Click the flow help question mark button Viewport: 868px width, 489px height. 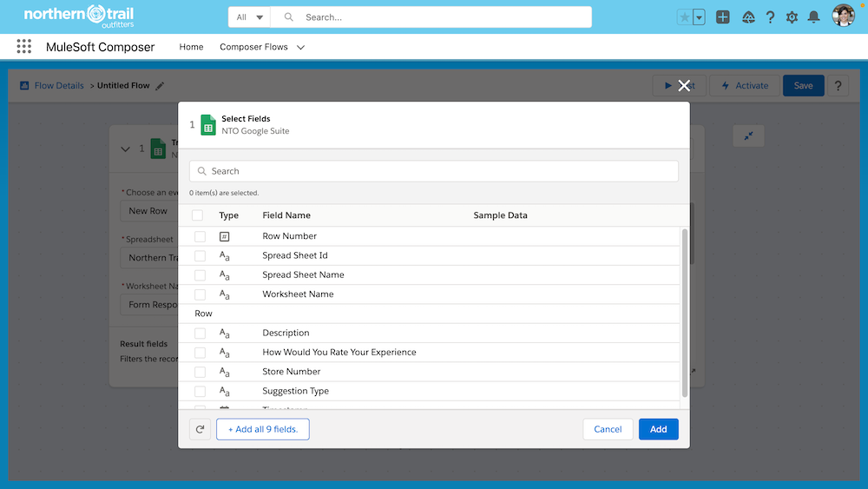pos(838,86)
